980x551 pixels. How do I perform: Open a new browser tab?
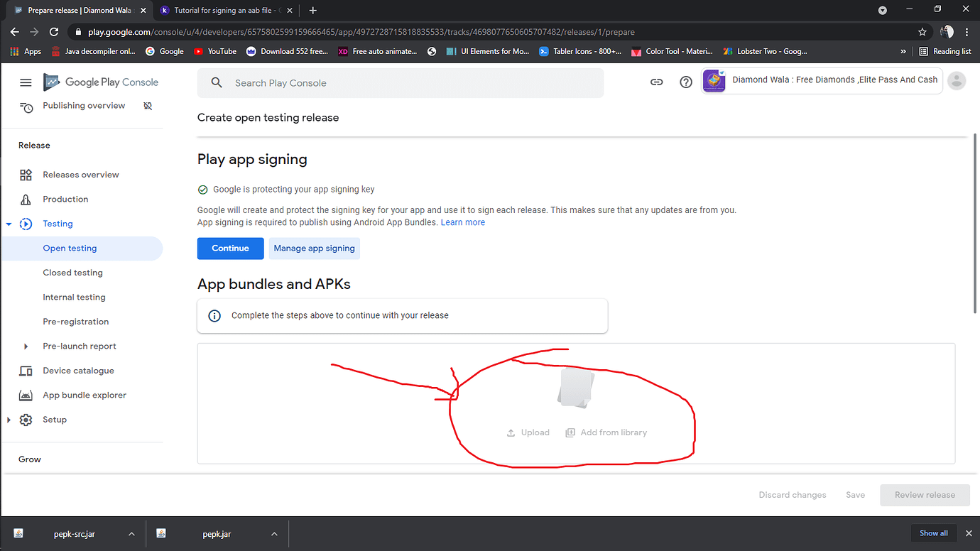313,11
